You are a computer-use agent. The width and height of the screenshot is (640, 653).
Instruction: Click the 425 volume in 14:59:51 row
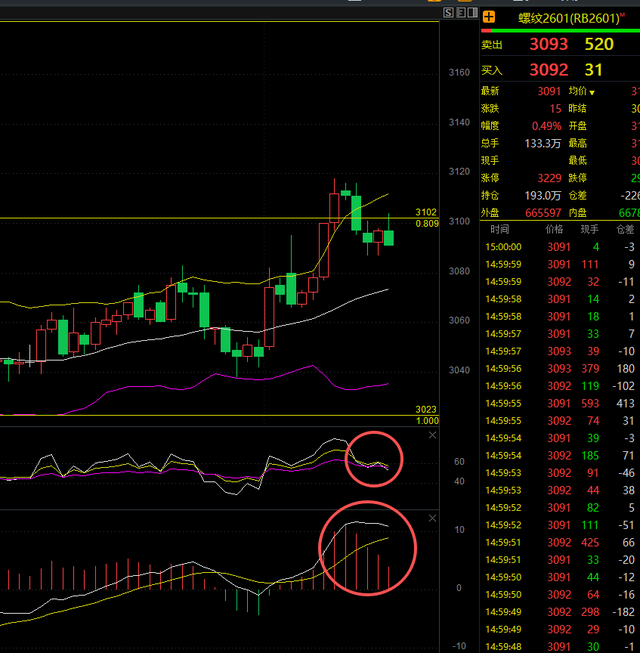(x=590, y=543)
